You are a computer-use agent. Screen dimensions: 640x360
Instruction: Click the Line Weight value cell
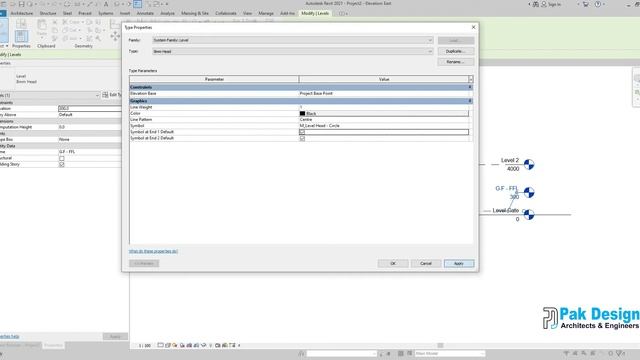click(384, 107)
